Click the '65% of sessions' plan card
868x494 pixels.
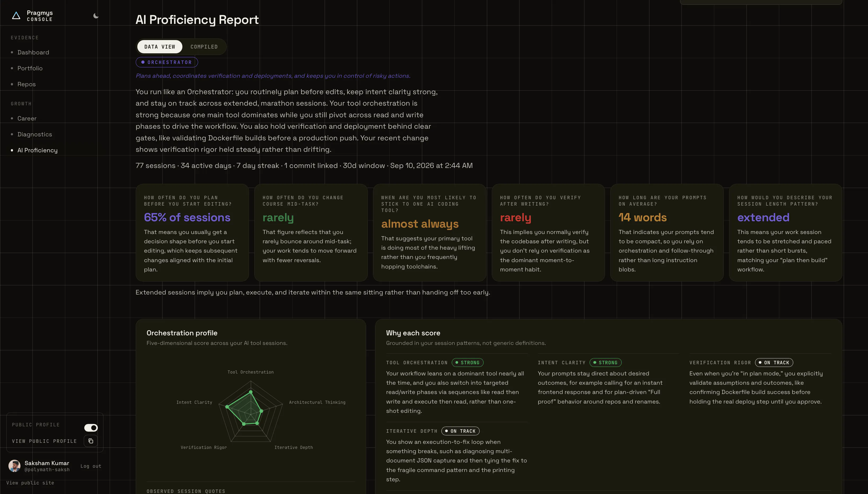click(x=192, y=233)
